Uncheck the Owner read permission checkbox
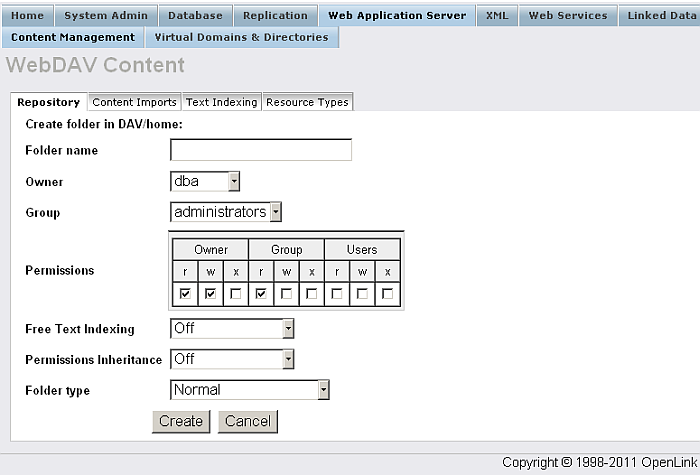Viewport: 700px width, 475px height. 185,294
